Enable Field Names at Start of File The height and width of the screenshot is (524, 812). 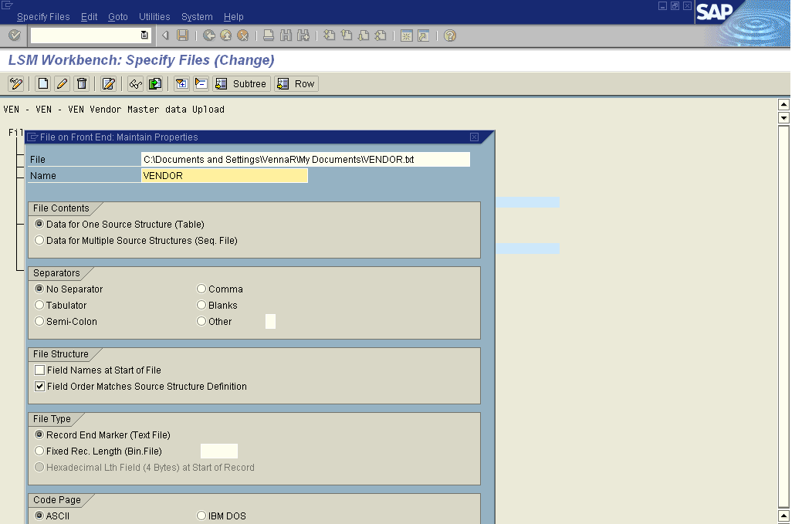[x=40, y=370]
